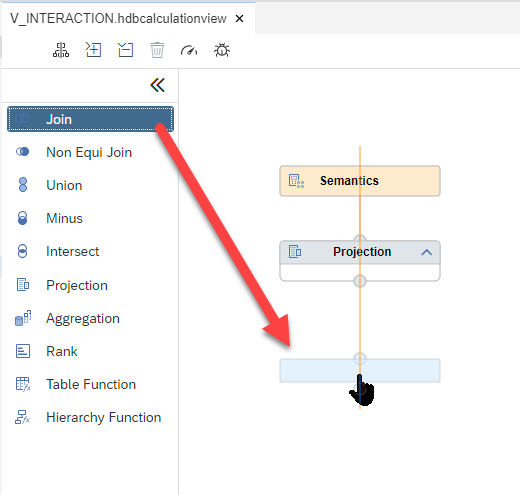520x495 pixels.
Task: Click the auto layout toolbar icon
Action: pos(61,50)
